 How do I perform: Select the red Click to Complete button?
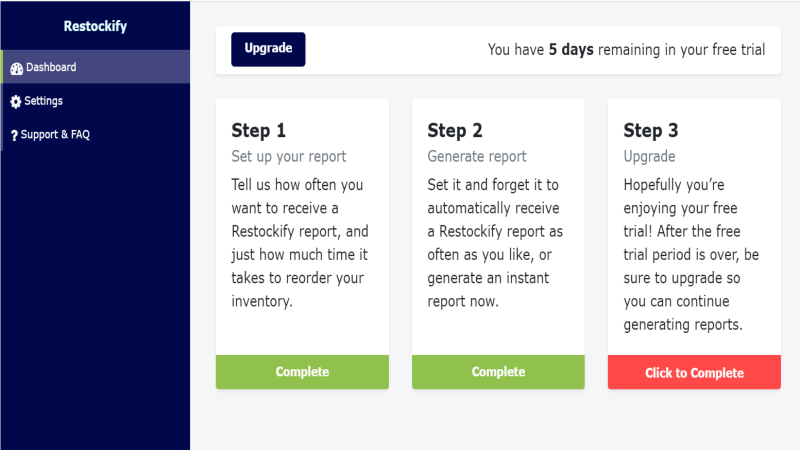tap(694, 372)
